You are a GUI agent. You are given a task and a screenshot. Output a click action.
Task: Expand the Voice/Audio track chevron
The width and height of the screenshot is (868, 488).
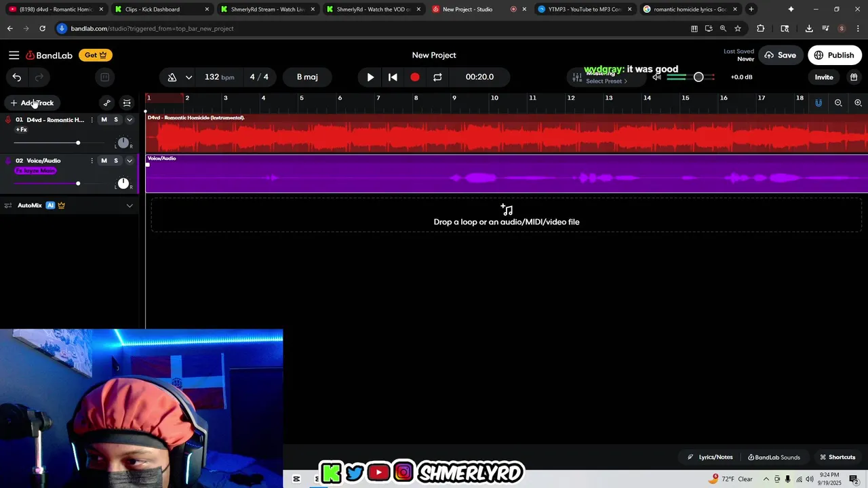pyautogui.click(x=130, y=161)
